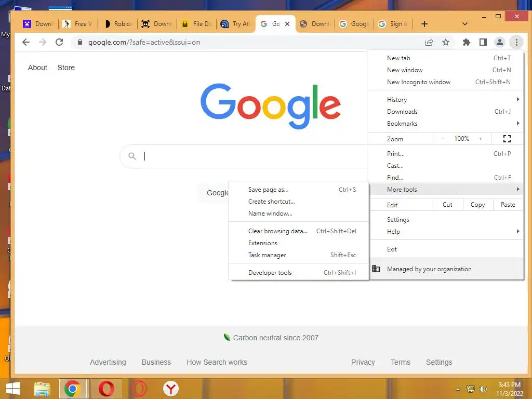Increase zoom with plus button
Screen dimensions: 532x399
tap(481, 139)
